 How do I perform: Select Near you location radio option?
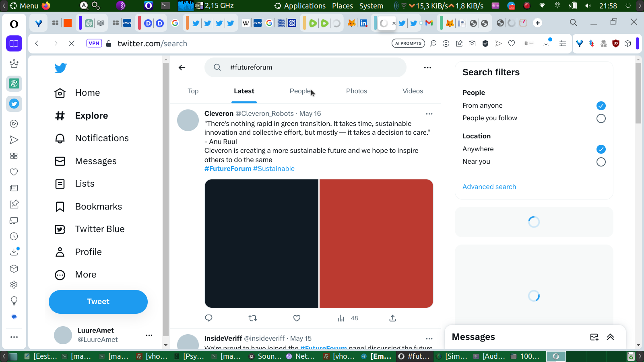pos(601,162)
